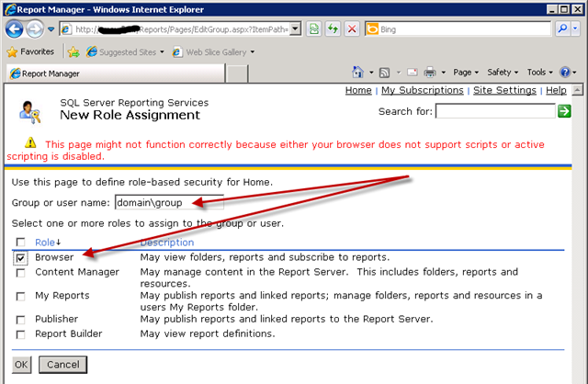Open the Site Settings link

504,91
